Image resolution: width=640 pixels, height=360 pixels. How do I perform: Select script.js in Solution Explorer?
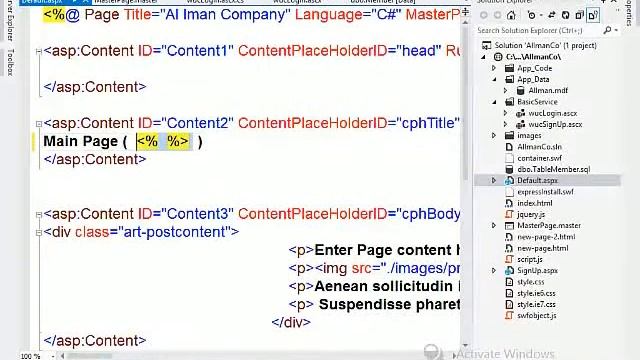[x=530, y=259]
